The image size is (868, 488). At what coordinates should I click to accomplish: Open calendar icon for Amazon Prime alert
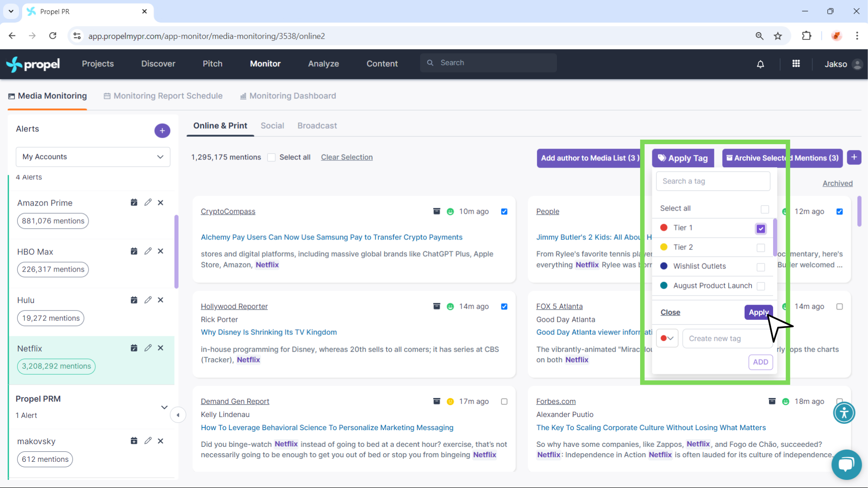pos(134,202)
